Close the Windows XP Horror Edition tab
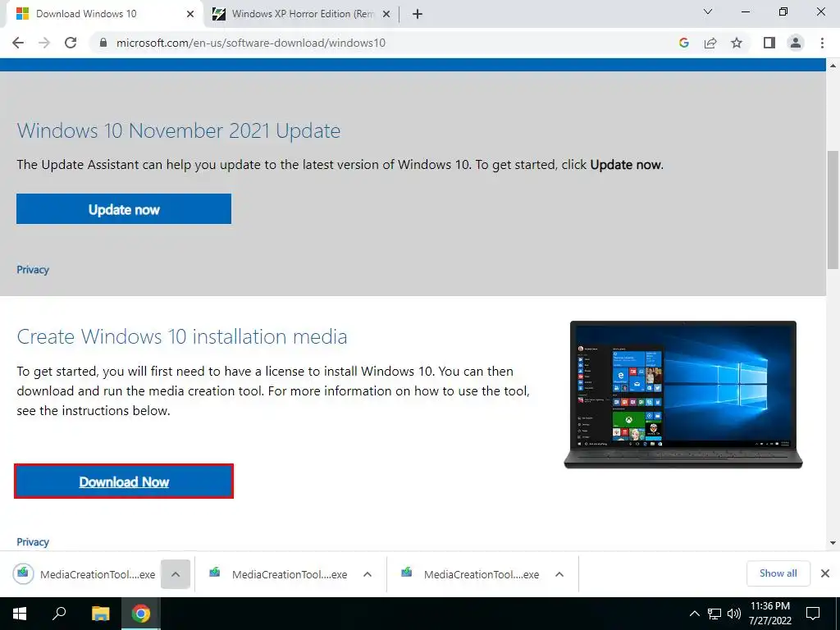 pyautogui.click(x=386, y=14)
